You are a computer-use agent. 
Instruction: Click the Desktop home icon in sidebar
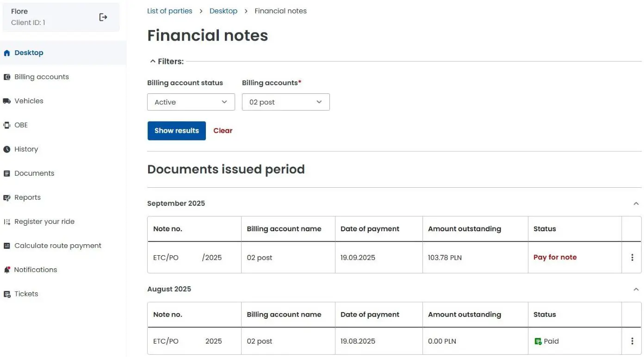(7, 53)
